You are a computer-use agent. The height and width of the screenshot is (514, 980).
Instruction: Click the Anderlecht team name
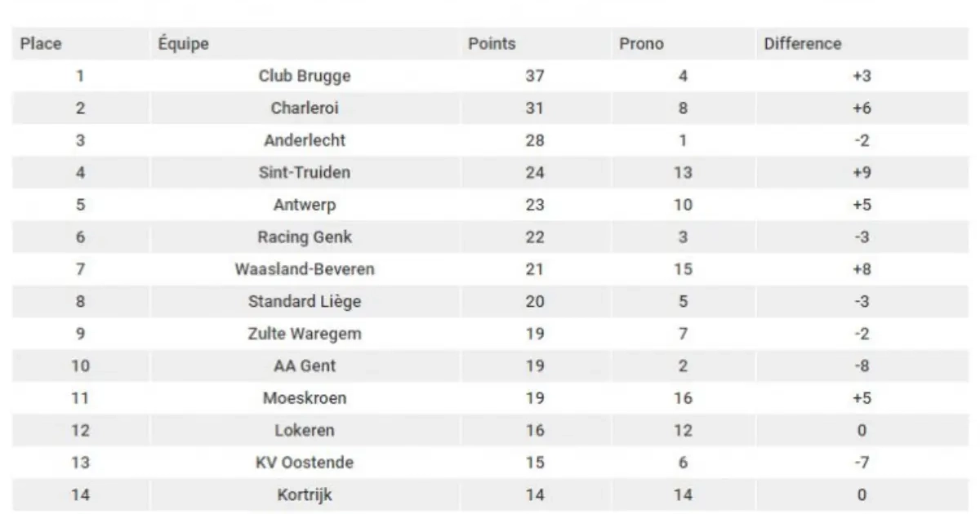tap(305, 140)
